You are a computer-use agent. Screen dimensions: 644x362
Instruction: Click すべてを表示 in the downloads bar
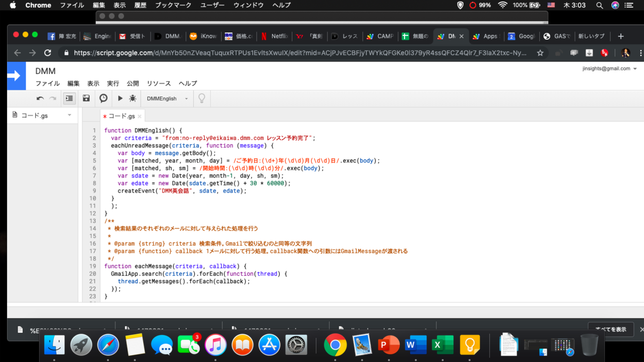point(611,329)
